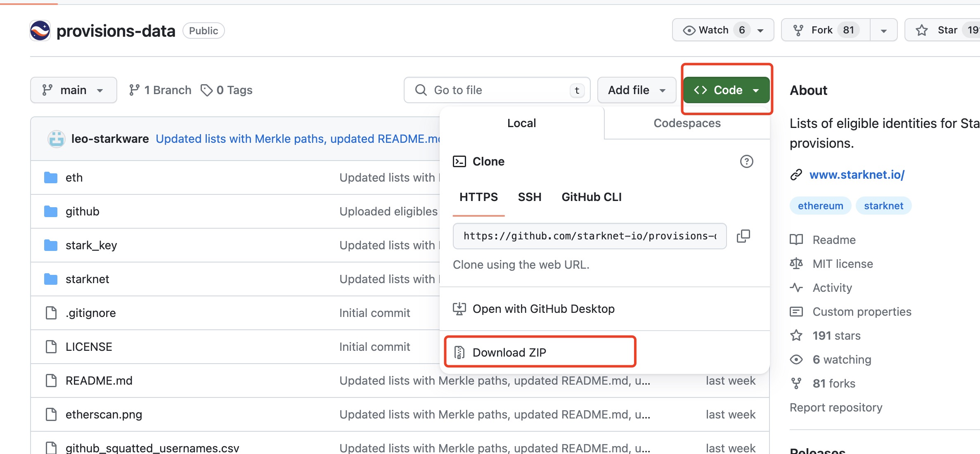
Task: Click the Custom properties text link
Action: coord(862,312)
